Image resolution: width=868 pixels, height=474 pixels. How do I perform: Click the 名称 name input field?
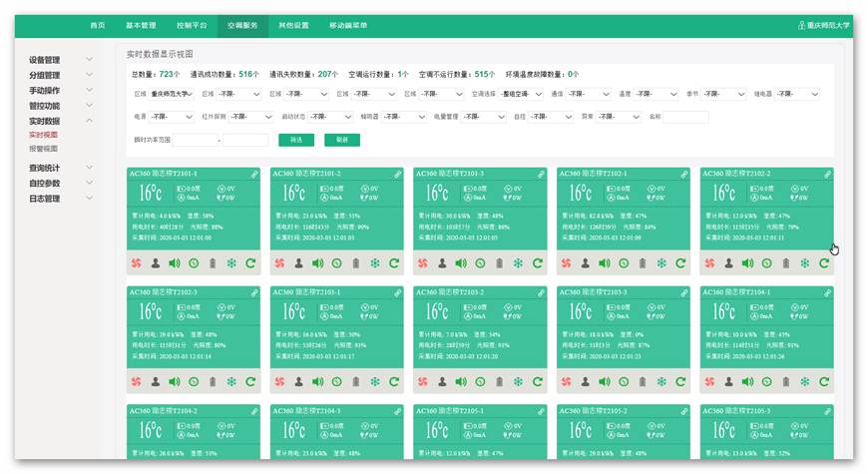(685, 117)
